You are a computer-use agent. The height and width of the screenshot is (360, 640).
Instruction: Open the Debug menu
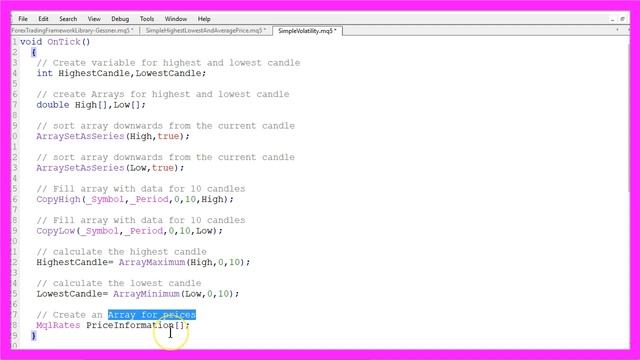120,19
